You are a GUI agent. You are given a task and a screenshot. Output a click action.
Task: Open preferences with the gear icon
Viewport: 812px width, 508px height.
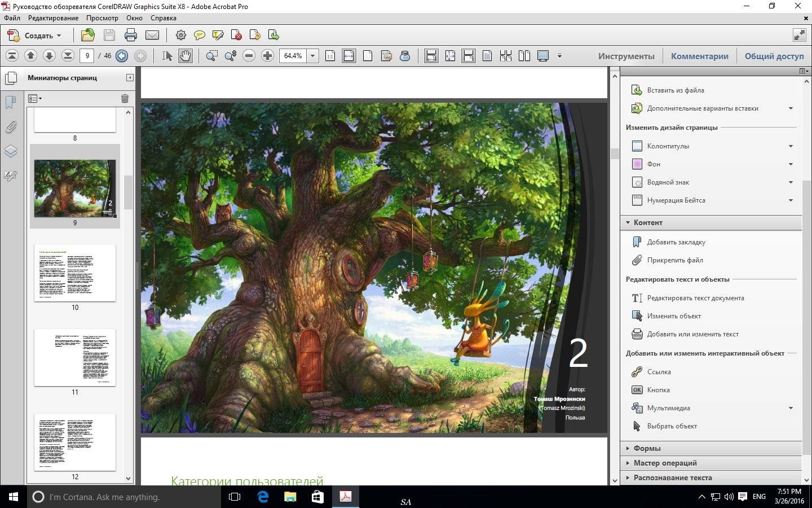[181, 36]
